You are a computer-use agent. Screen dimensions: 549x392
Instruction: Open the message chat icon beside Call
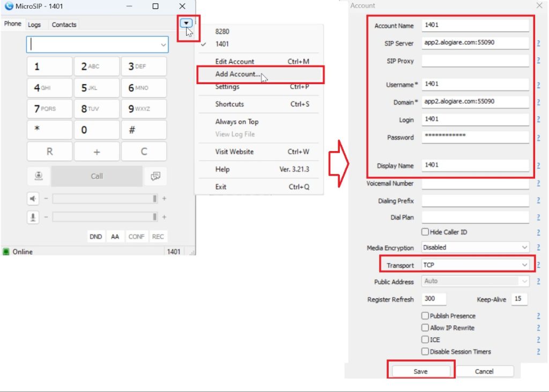(x=155, y=176)
